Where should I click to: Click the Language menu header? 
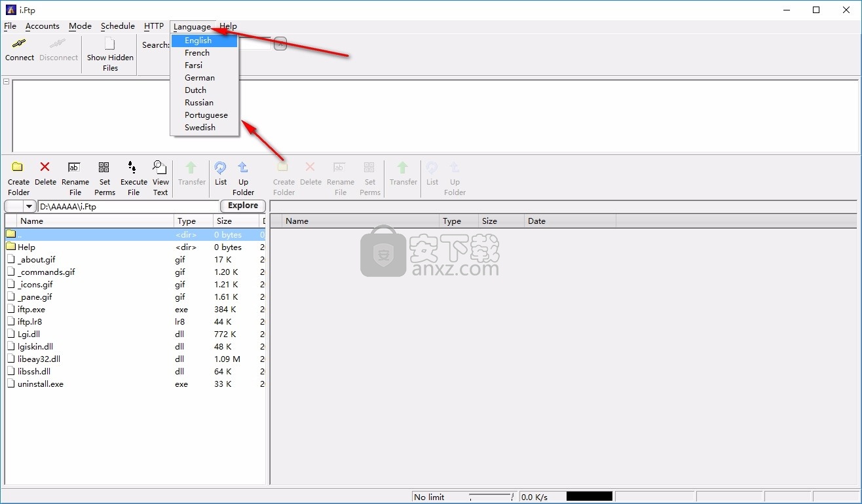tap(192, 27)
